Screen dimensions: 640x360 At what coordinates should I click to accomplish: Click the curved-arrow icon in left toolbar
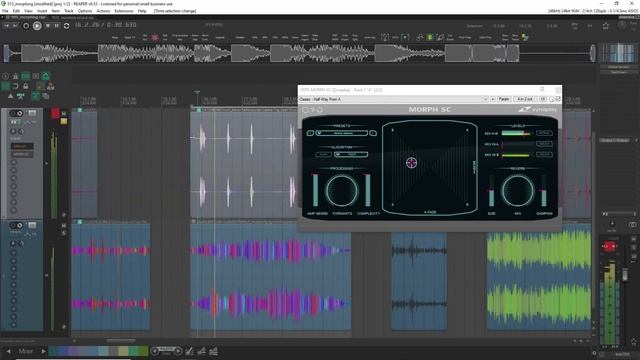pyautogui.click(x=15, y=86)
